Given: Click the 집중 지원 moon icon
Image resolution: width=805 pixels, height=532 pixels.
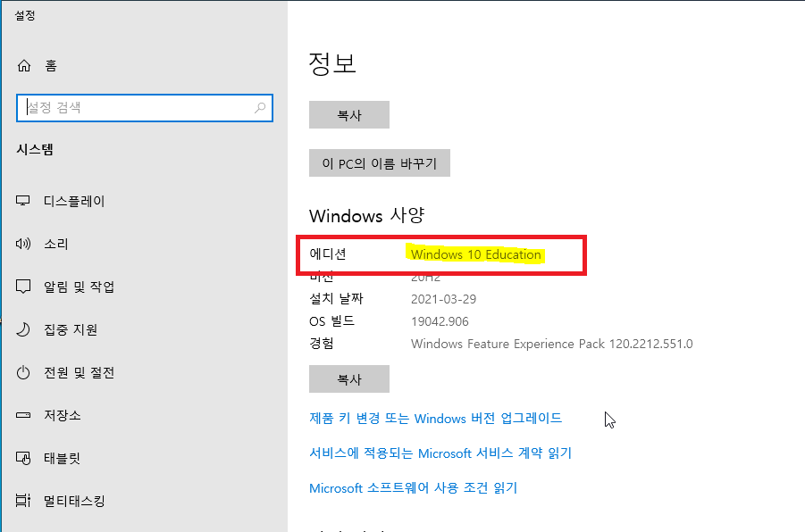Looking at the screenshot, I should tap(23, 329).
